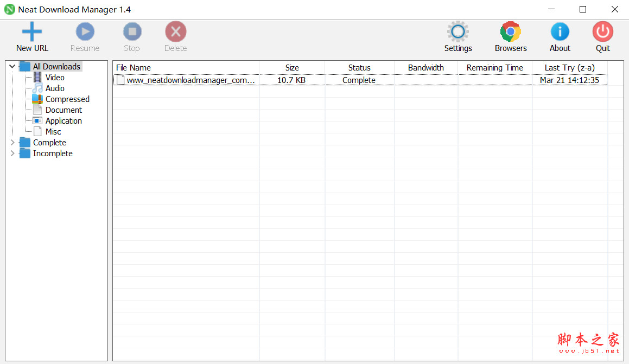Select Compressed category label

tap(67, 99)
